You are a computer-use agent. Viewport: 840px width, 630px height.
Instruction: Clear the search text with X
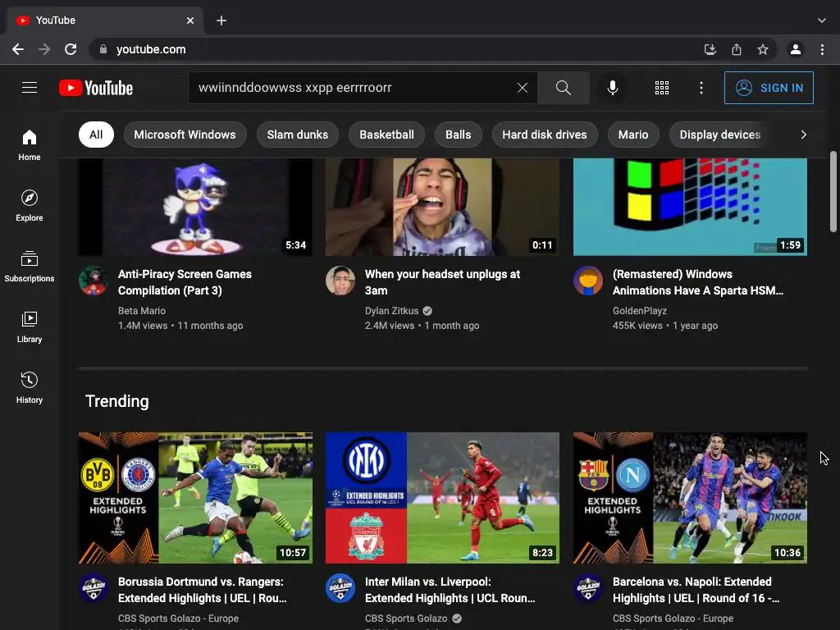523,87
